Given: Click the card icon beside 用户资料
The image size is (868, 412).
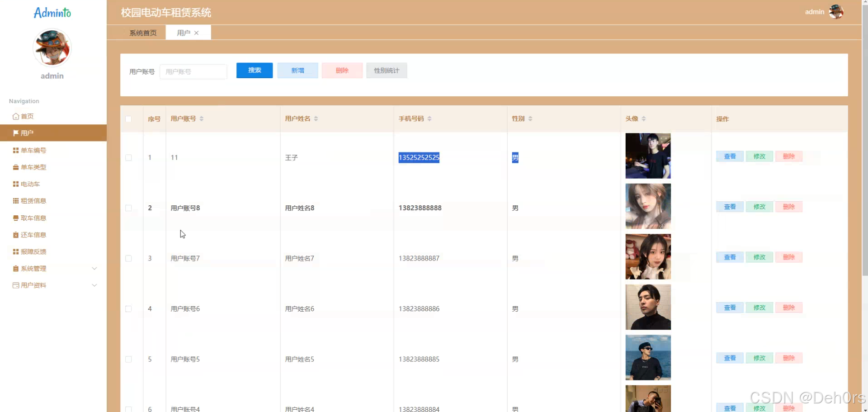Looking at the screenshot, I should coord(16,285).
